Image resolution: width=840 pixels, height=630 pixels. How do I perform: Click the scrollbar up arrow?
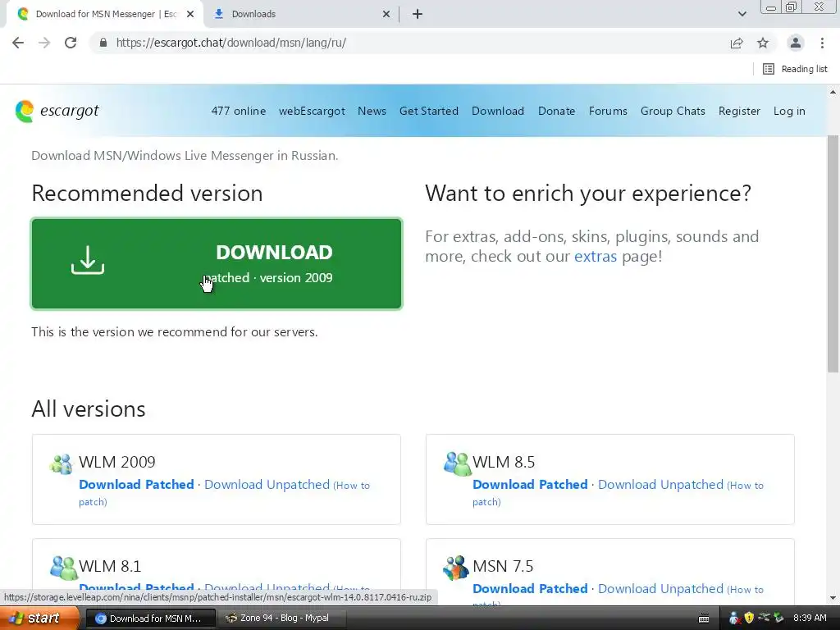pyautogui.click(x=833, y=92)
